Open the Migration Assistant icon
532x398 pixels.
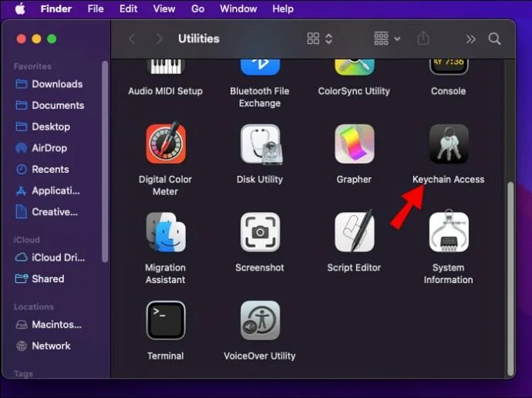point(166,232)
